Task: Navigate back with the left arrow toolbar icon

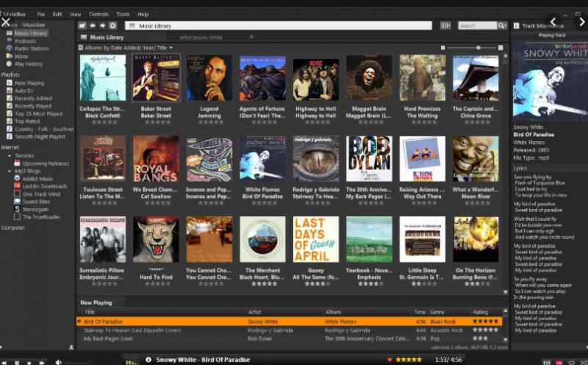Action: tap(93, 26)
